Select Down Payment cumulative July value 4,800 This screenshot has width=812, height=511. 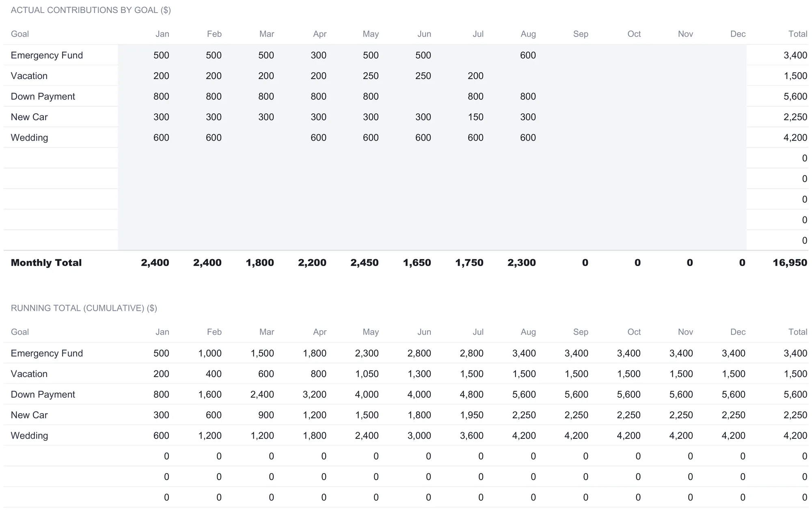(472, 394)
